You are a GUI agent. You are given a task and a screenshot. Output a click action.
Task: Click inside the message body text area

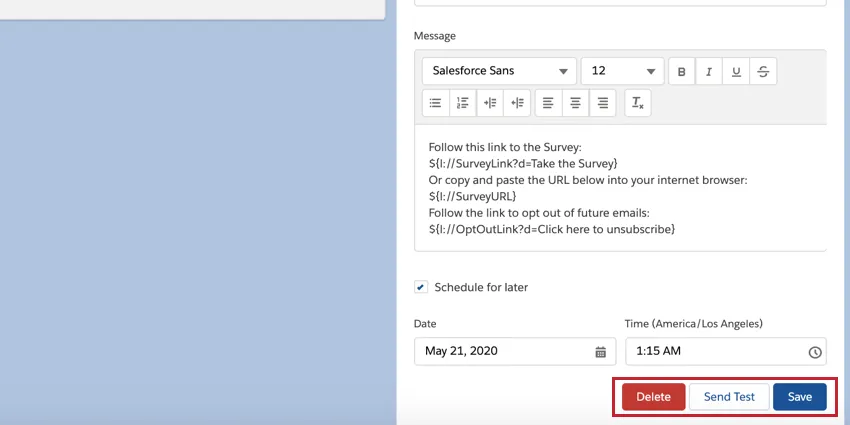coord(620,188)
